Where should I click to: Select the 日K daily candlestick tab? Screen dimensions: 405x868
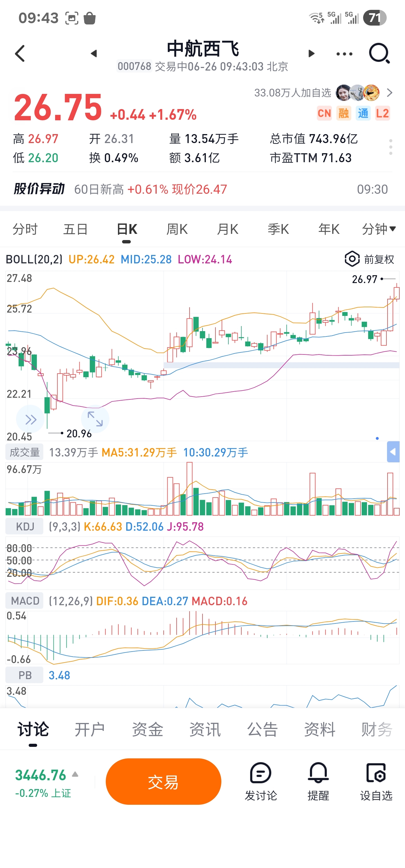(x=127, y=229)
